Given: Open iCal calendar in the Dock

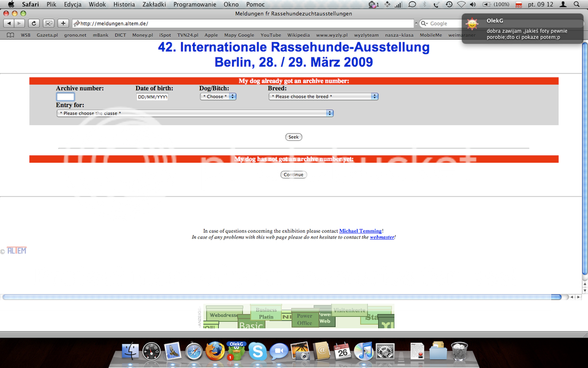Looking at the screenshot, I should pyautogui.click(x=343, y=351).
